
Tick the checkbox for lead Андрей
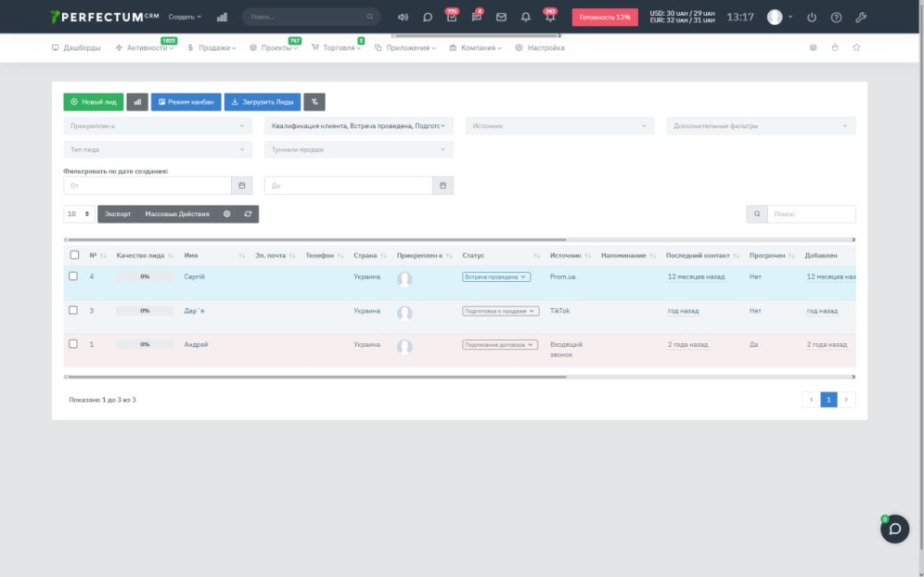coord(74,344)
